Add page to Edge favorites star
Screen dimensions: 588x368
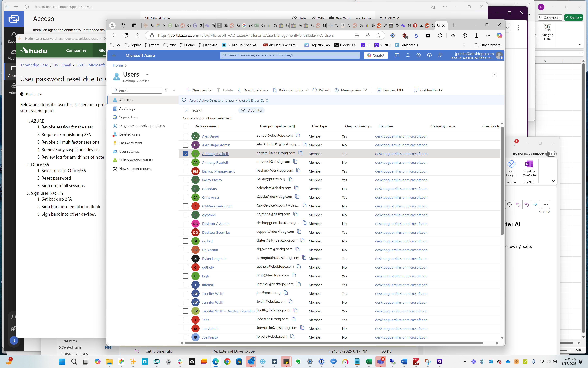point(378,36)
